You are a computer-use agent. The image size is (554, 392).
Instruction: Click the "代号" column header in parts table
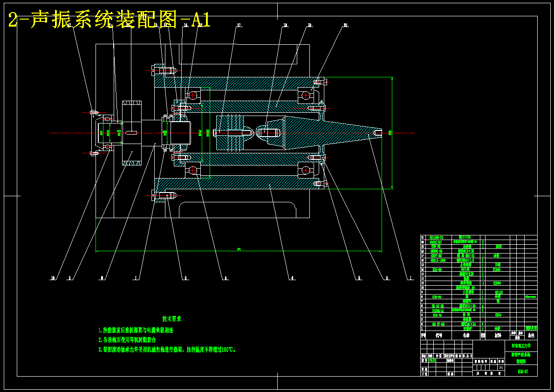(439, 335)
